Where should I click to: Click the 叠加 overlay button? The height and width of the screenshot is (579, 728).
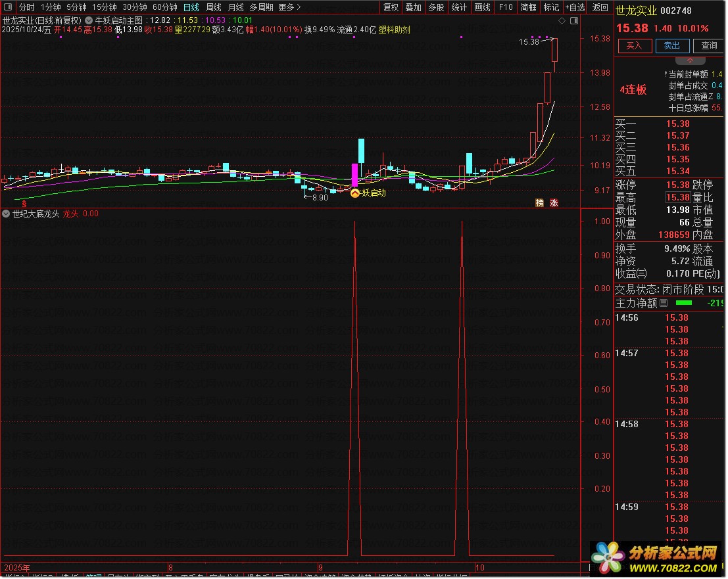tap(413, 7)
